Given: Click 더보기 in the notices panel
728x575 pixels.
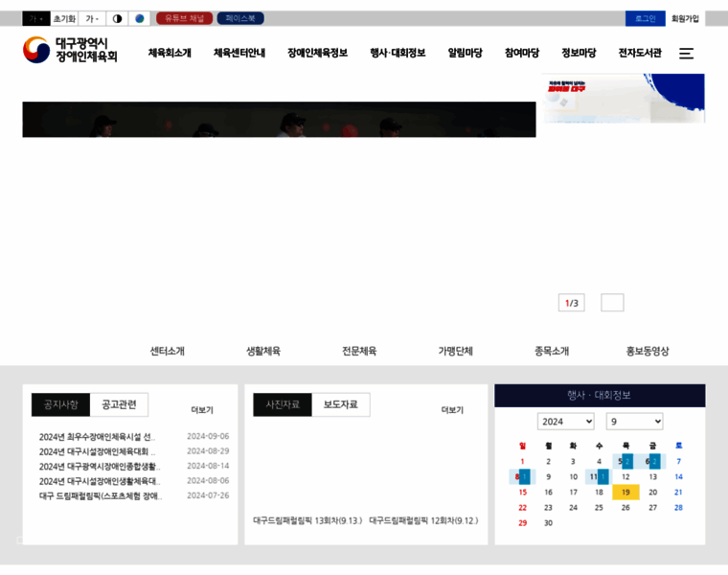Looking at the screenshot, I should point(202,410).
